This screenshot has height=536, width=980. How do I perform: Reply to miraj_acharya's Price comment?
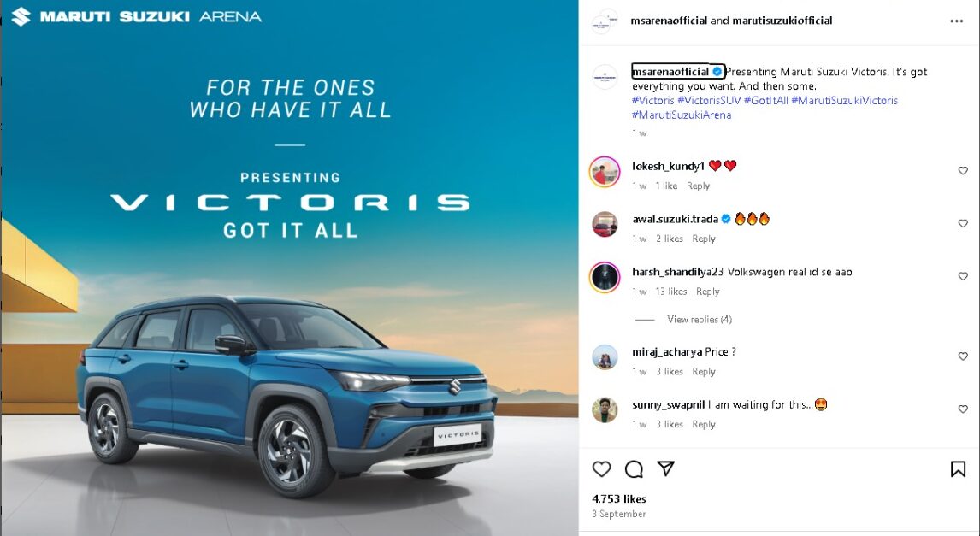pos(704,371)
